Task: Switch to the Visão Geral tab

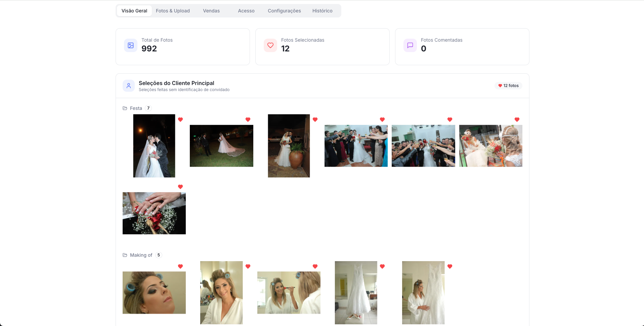Action: [134, 11]
